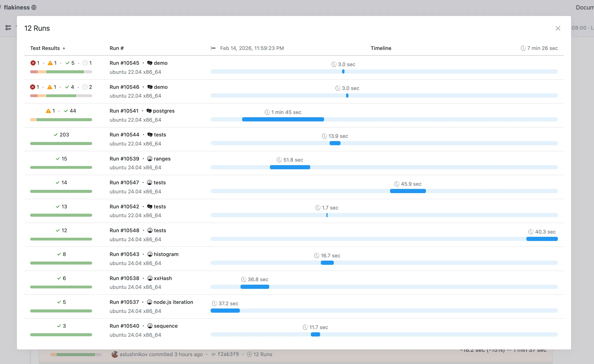Click the Run #10541 result progress bar

coord(61,120)
